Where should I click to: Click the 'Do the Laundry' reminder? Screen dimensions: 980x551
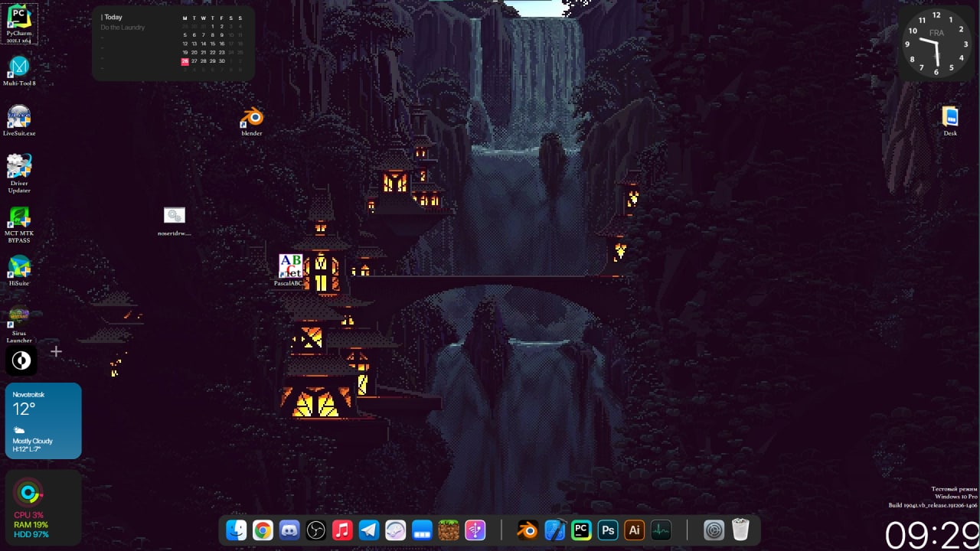click(122, 28)
